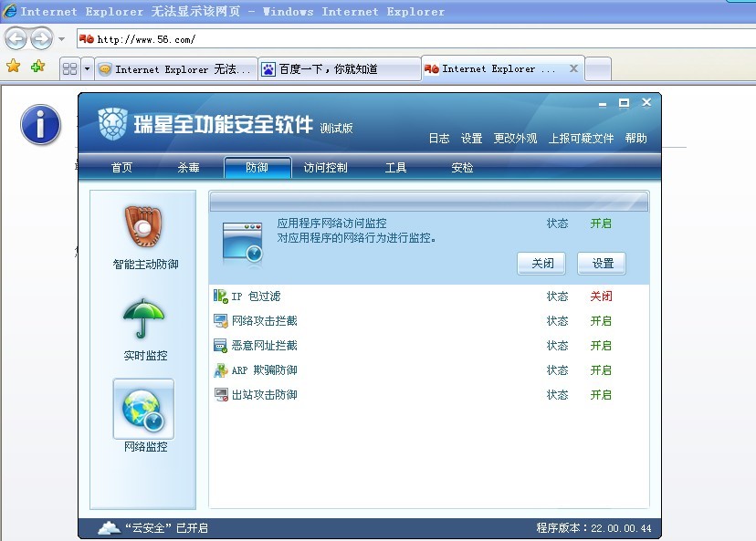Click 上报可疑文件 menu item

[x=581, y=139]
